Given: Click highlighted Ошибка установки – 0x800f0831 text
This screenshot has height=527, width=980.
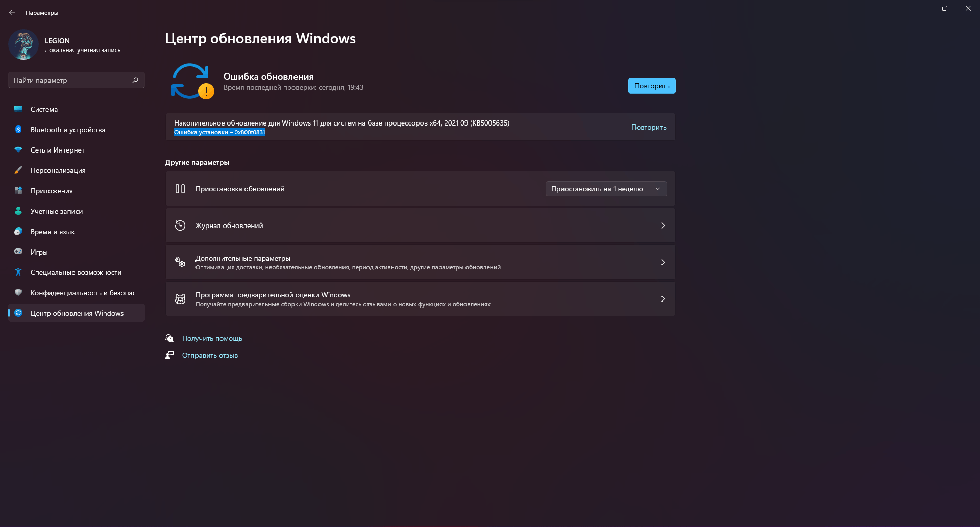Looking at the screenshot, I should (x=219, y=132).
